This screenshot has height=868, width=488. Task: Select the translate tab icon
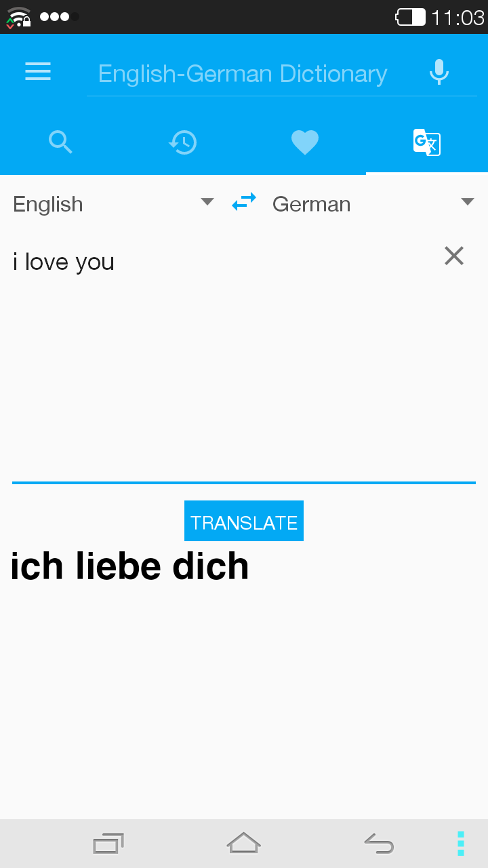click(x=427, y=142)
